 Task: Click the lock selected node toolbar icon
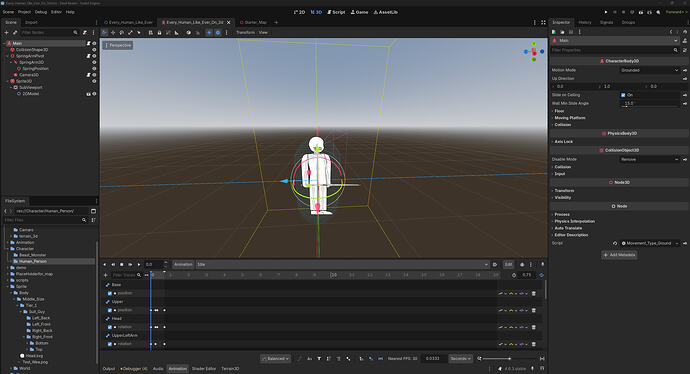click(x=159, y=33)
